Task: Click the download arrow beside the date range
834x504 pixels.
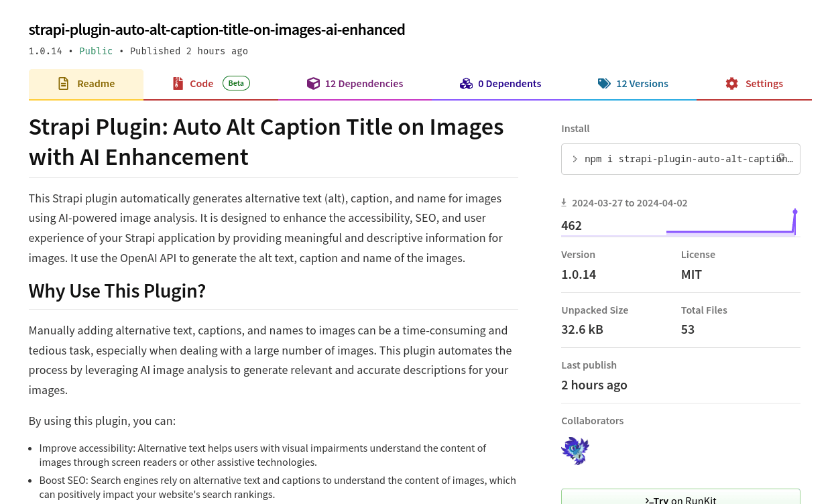Action: (x=564, y=202)
